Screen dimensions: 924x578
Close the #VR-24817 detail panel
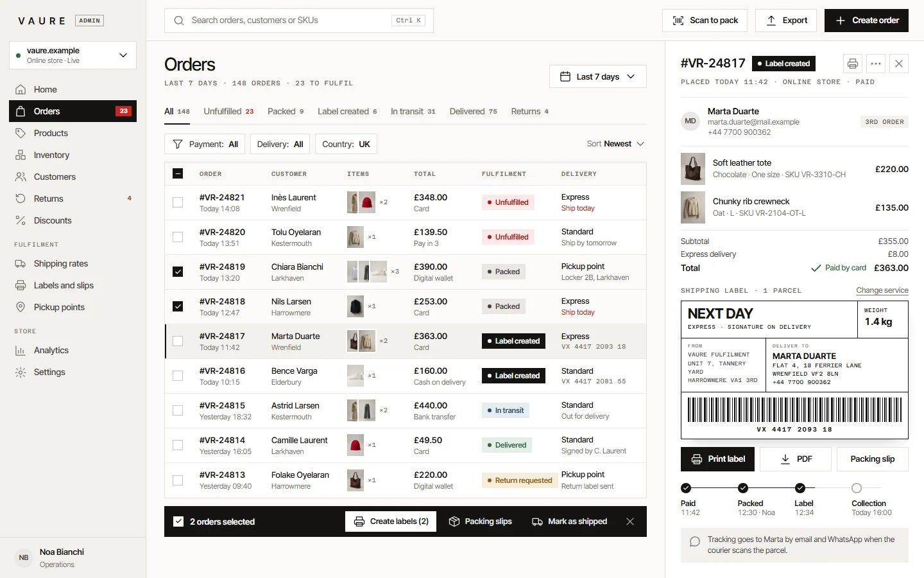pos(899,64)
